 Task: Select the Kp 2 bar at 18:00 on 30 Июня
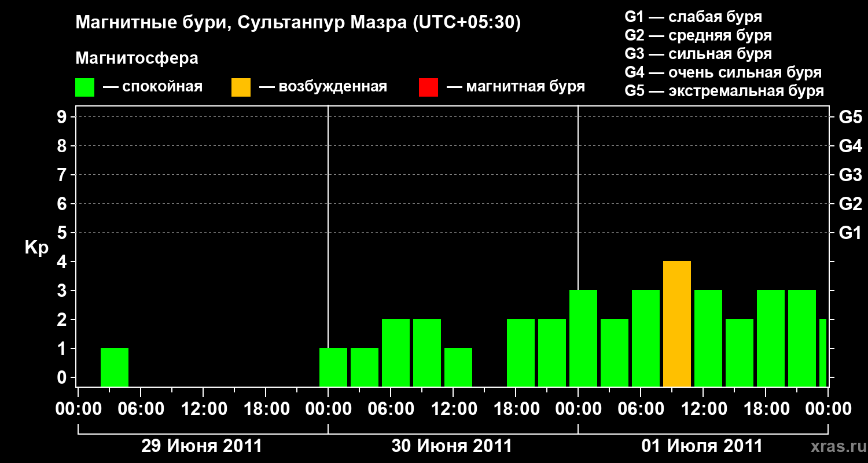click(521, 353)
